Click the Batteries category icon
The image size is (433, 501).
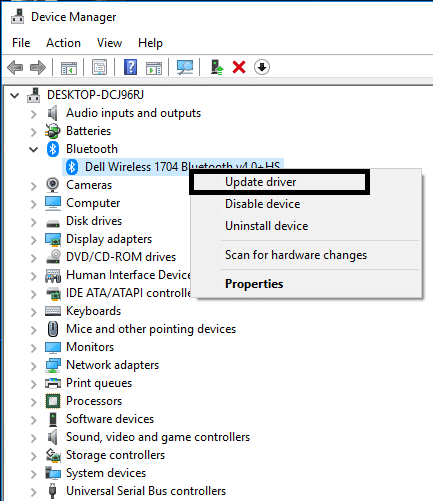(x=53, y=131)
